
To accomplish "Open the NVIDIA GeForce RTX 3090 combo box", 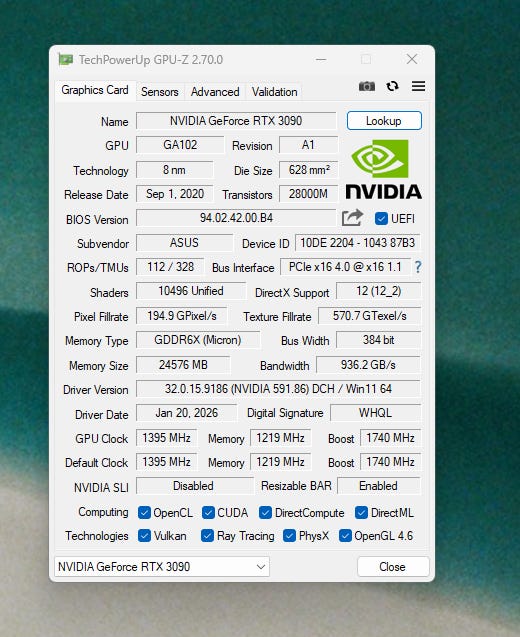I will pyautogui.click(x=162, y=567).
